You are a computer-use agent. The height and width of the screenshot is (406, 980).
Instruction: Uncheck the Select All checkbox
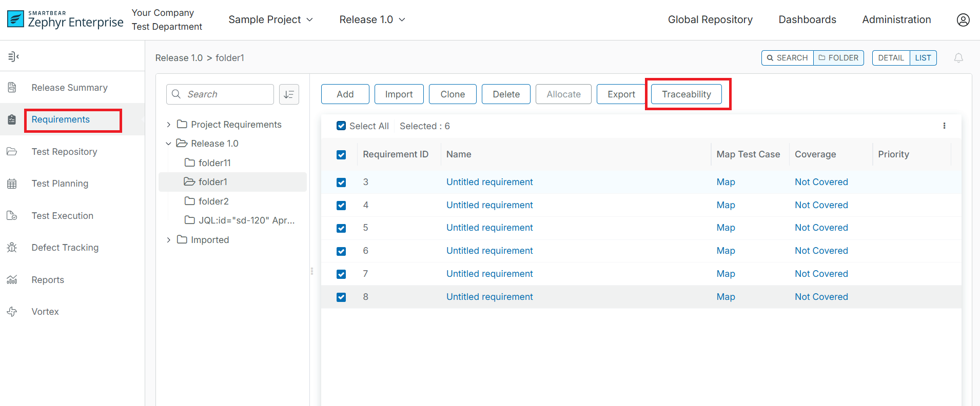[x=341, y=126]
